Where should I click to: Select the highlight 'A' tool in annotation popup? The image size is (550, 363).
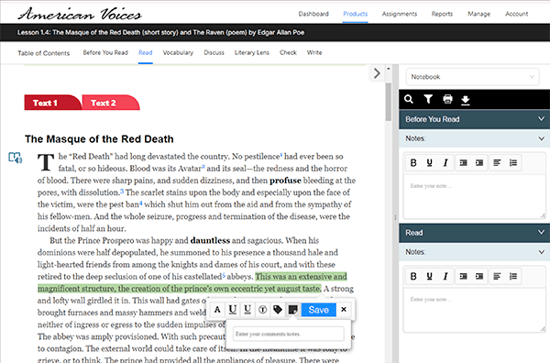(x=217, y=310)
